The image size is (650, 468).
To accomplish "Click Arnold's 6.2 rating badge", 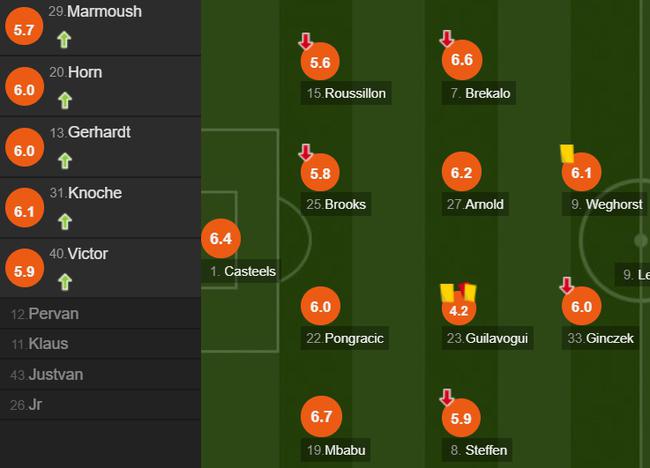I will pyautogui.click(x=461, y=172).
